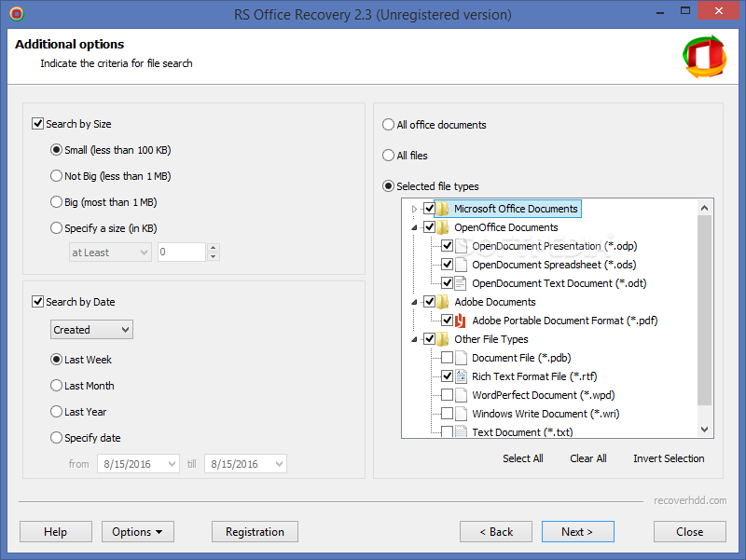Screen dimensions: 746x560
Task: Click the Rich Text Format file icon
Action: point(461,376)
